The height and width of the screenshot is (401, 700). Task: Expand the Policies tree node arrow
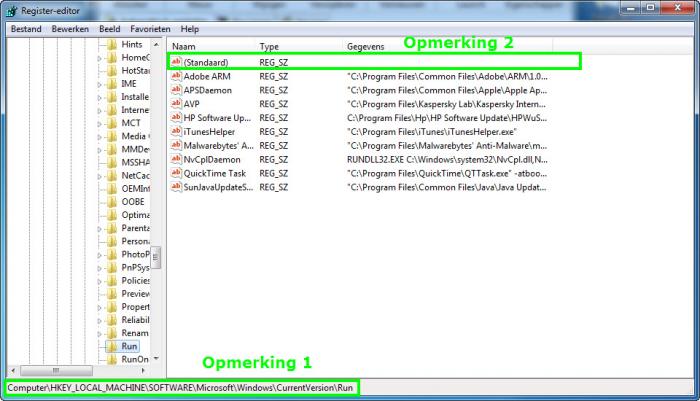tap(100, 281)
